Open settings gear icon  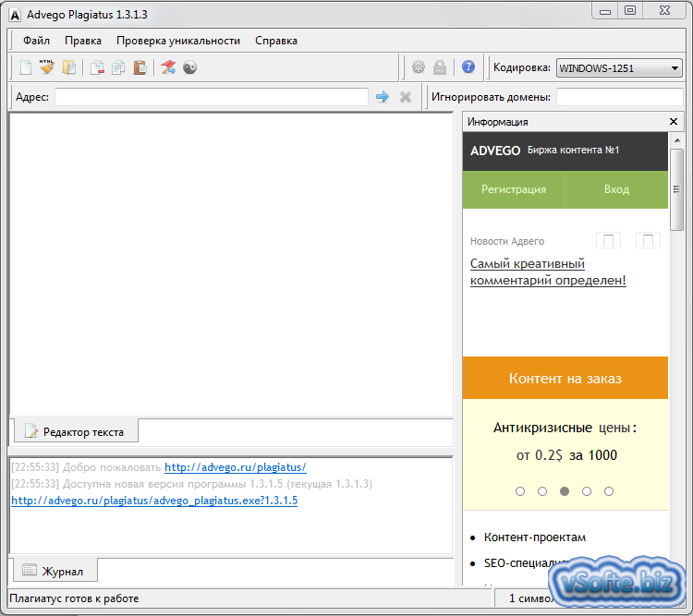419,67
